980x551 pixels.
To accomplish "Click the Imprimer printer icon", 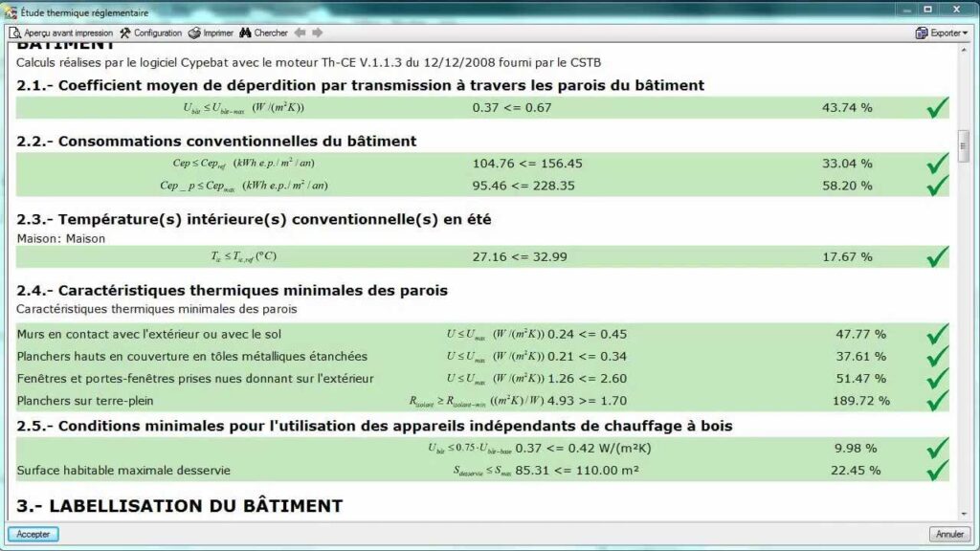I will pyautogui.click(x=195, y=33).
